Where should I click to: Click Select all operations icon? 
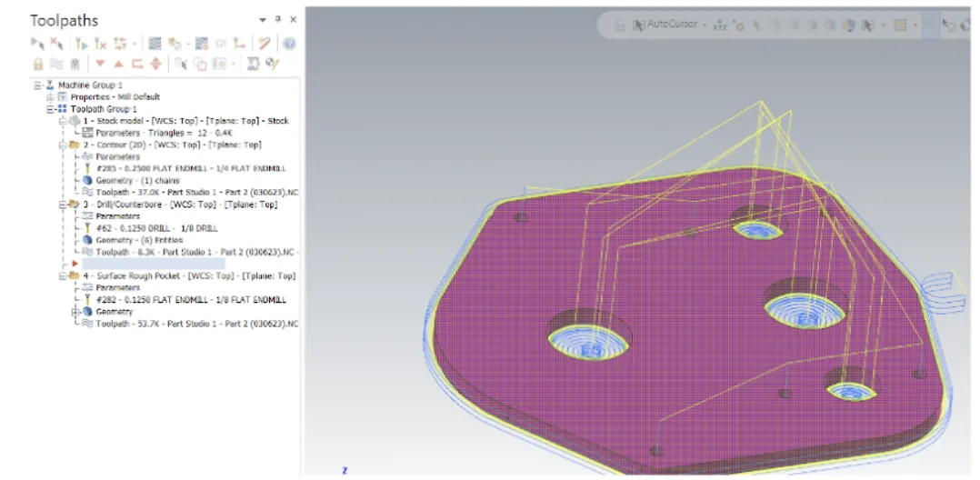37,43
